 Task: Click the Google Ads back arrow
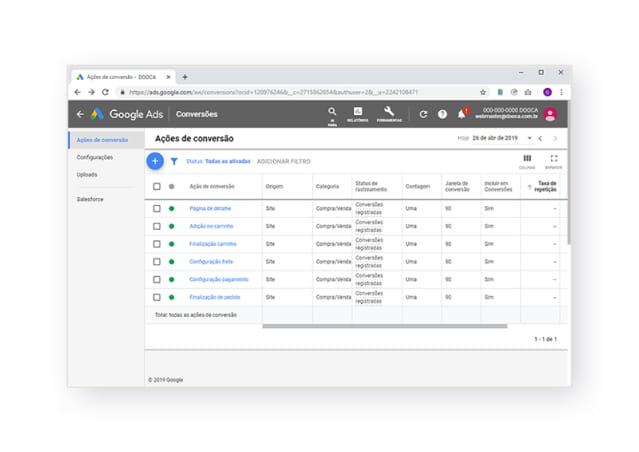[80, 114]
